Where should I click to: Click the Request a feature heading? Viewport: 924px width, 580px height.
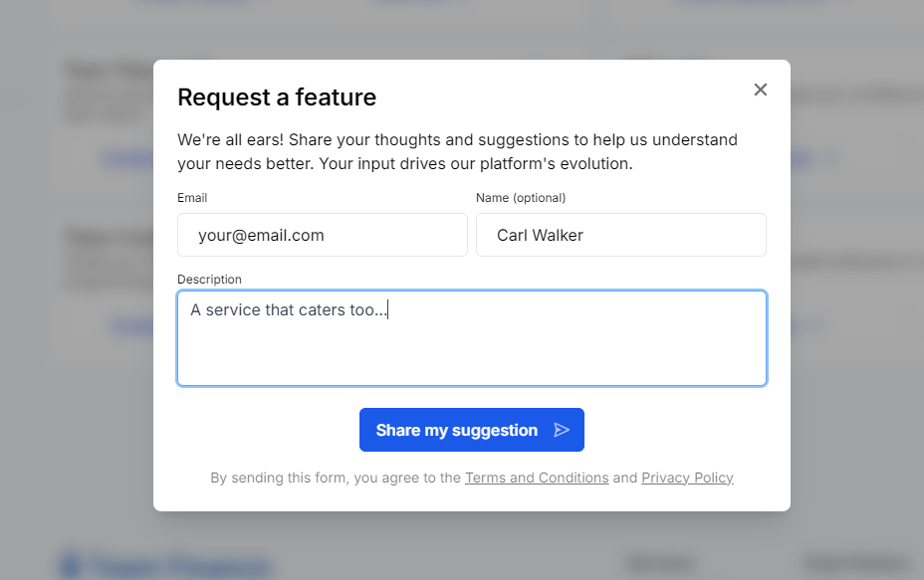pyautogui.click(x=277, y=97)
